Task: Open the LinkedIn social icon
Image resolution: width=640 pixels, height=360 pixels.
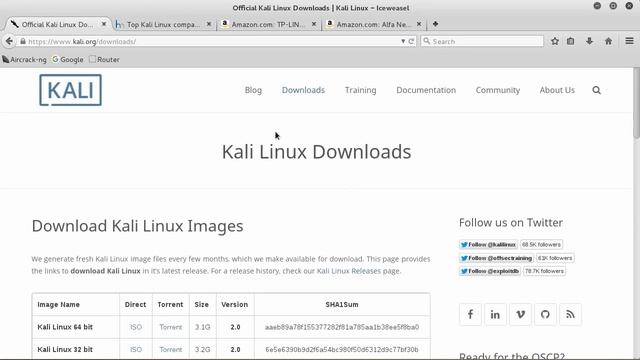Action: pyautogui.click(x=495, y=314)
